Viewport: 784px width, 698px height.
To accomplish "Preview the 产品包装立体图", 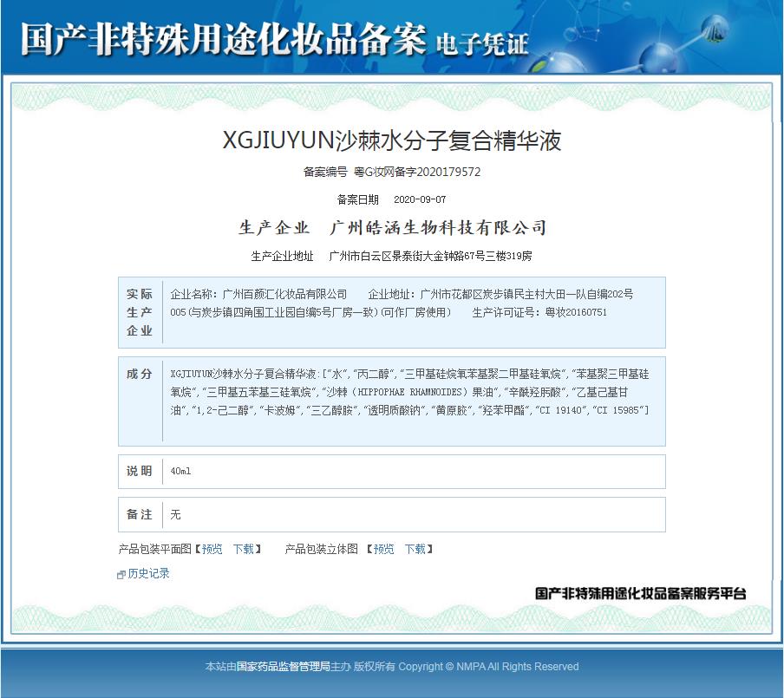I will point(383,549).
